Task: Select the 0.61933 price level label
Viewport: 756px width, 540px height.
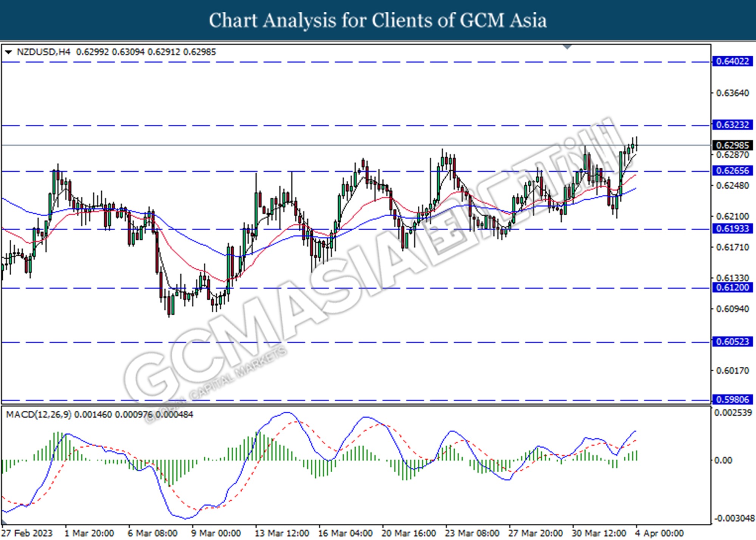Action: point(732,228)
